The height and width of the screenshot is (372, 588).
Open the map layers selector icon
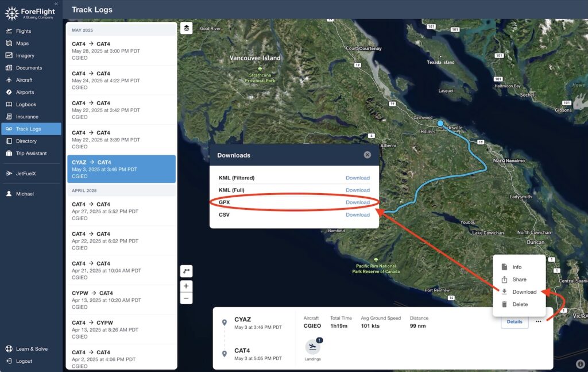click(x=186, y=28)
